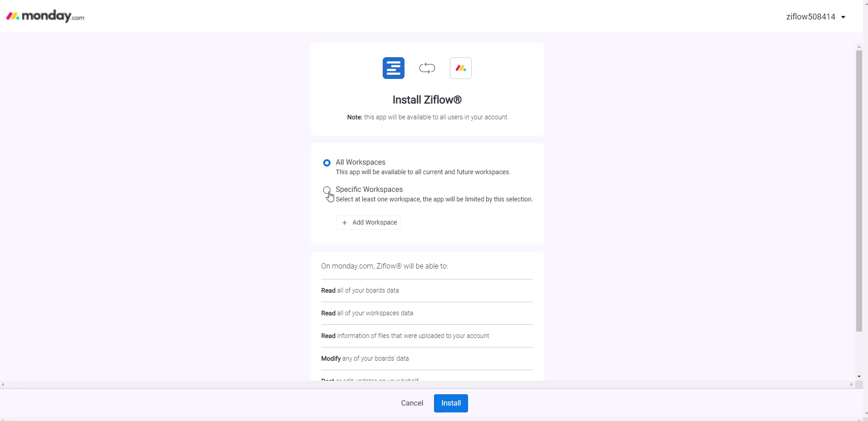This screenshot has height=421, width=868.
Task: Click the blue Ziflow app icon
Action: click(394, 68)
